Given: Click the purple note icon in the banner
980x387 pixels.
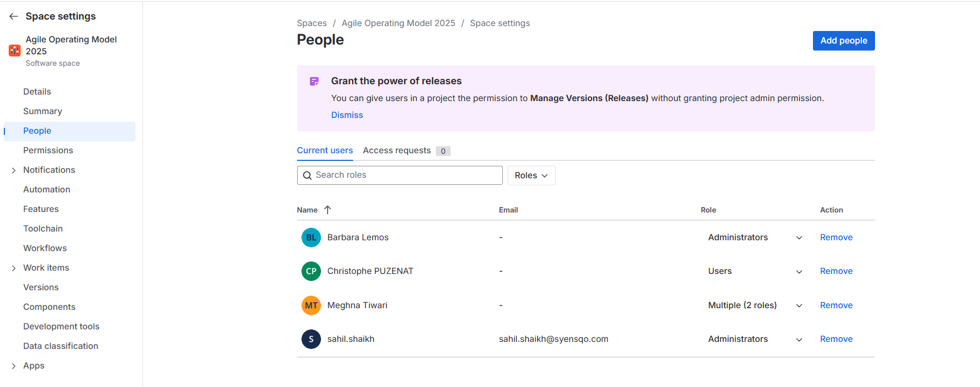Looking at the screenshot, I should 314,82.
